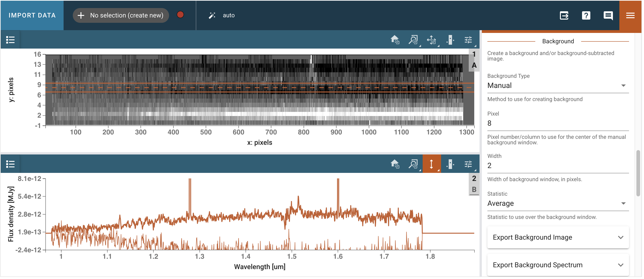
Task: Open Background Type dropdown showing Manual
Action: (557, 86)
